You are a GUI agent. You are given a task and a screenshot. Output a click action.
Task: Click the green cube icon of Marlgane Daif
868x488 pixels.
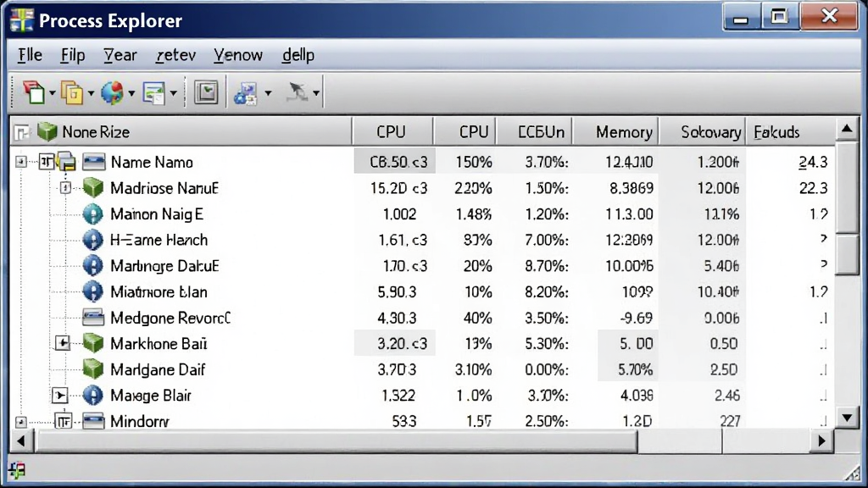[x=93, y=369]
